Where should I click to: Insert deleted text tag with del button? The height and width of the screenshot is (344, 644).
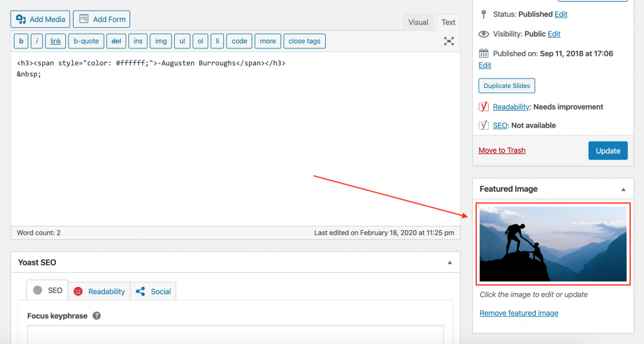[x=116, y=41]
